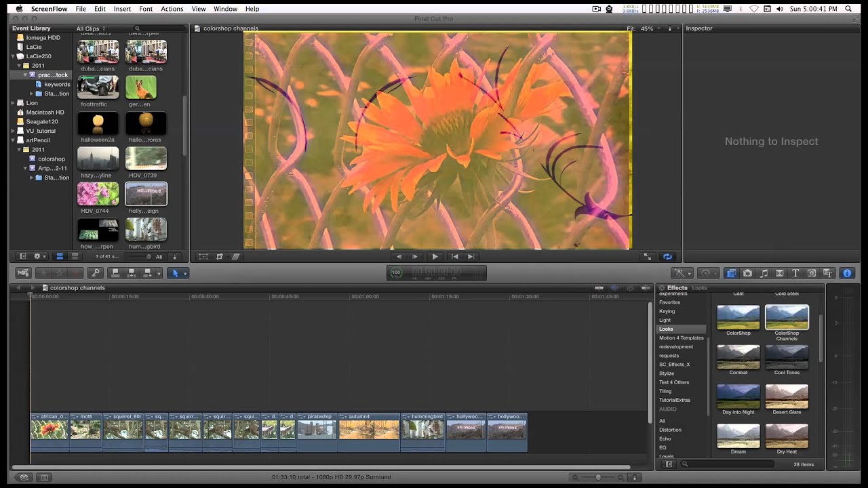
Task: Click the viewer Crop tool
Action: point(219,257)
